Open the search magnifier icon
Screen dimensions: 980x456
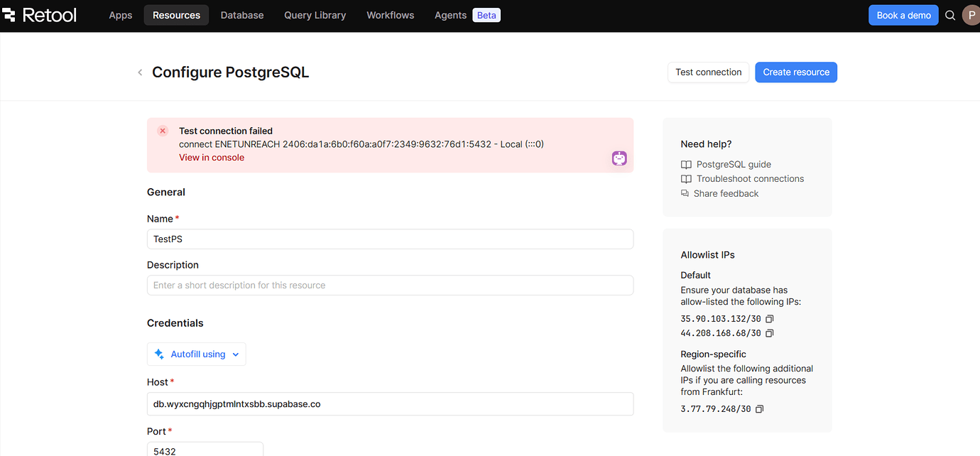[950, 15]
